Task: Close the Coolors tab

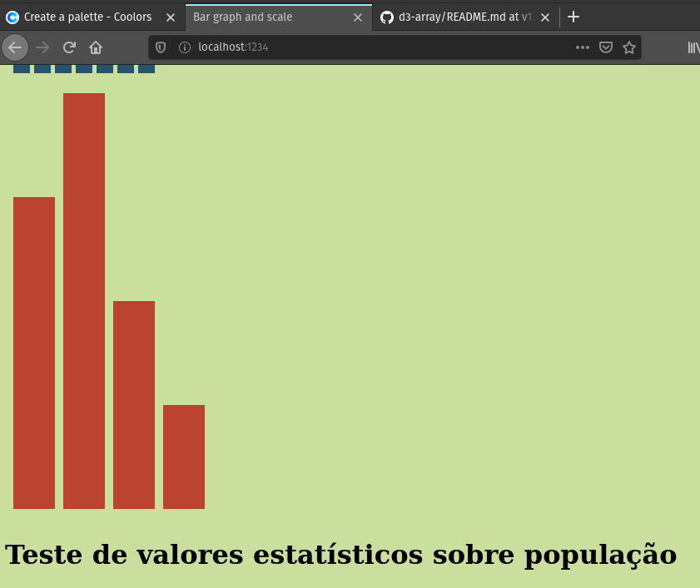Action: [x=171, y=17]
